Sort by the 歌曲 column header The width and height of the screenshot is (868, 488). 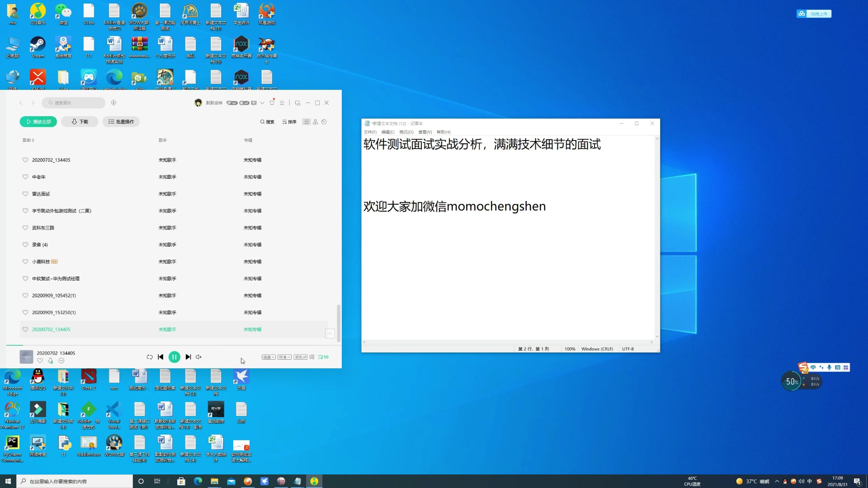[28, 140]
